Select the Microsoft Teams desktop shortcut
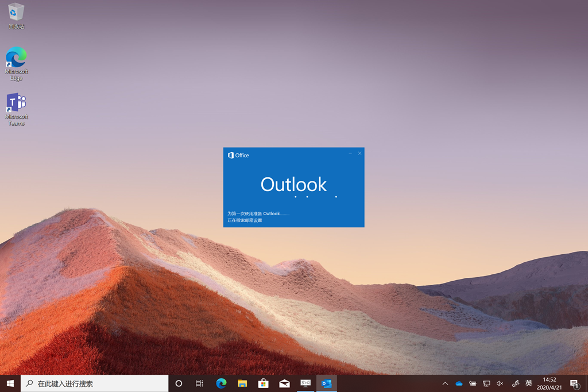 pyautogui.click(x=16, y=109)
